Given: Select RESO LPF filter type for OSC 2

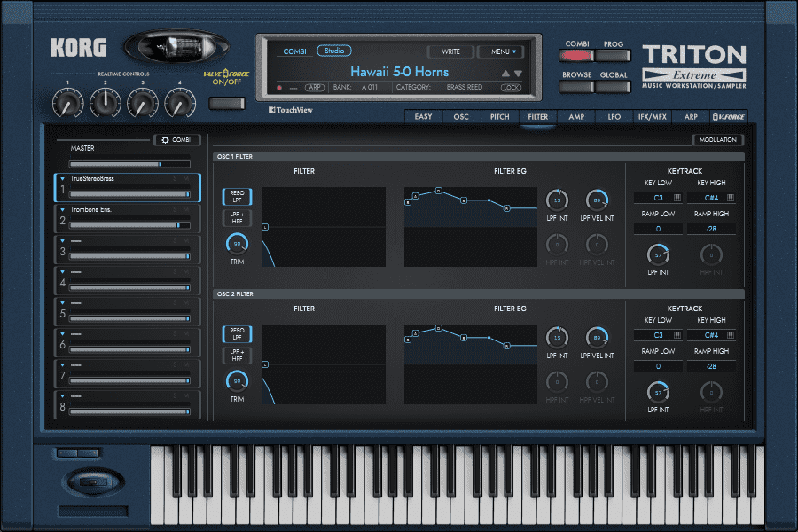Looking at the screenshot, I should click(x=237, y=334).
